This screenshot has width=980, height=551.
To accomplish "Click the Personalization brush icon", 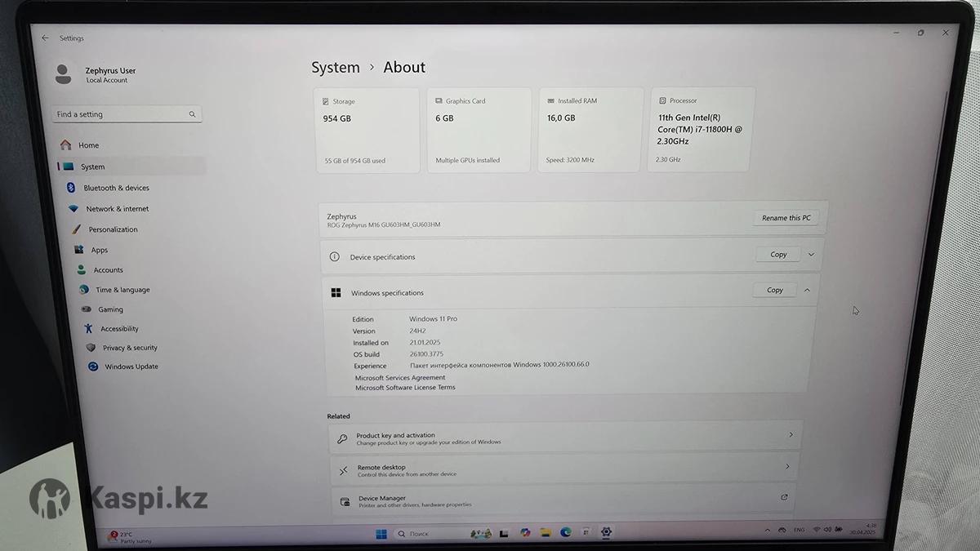I will pyautogui.click(x=77, y=229).
